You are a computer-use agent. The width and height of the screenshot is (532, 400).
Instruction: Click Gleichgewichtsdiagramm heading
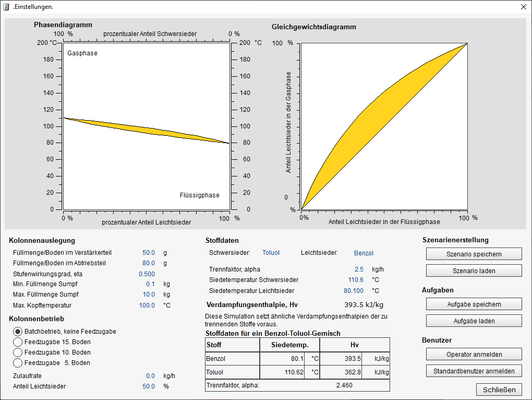(x=314, y=27)
